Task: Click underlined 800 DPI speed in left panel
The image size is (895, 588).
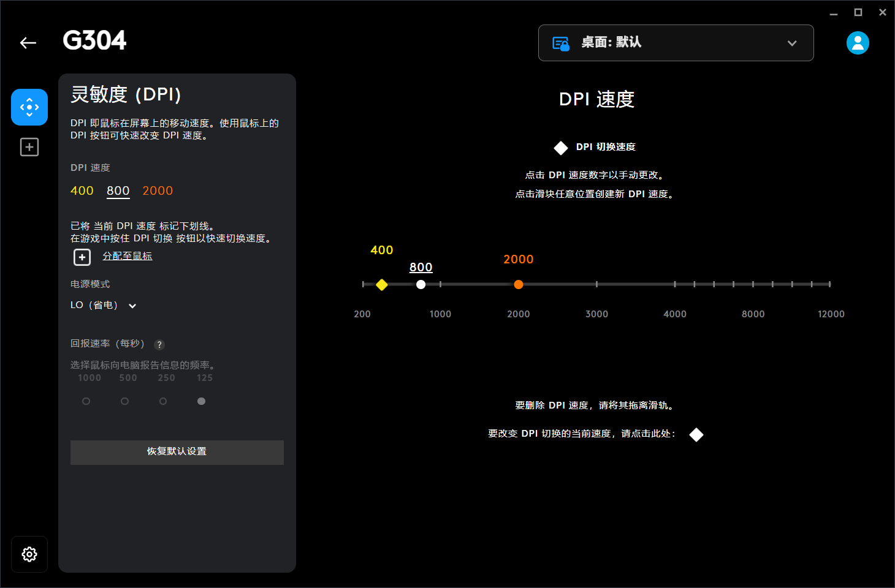Action: coord(118,190)
